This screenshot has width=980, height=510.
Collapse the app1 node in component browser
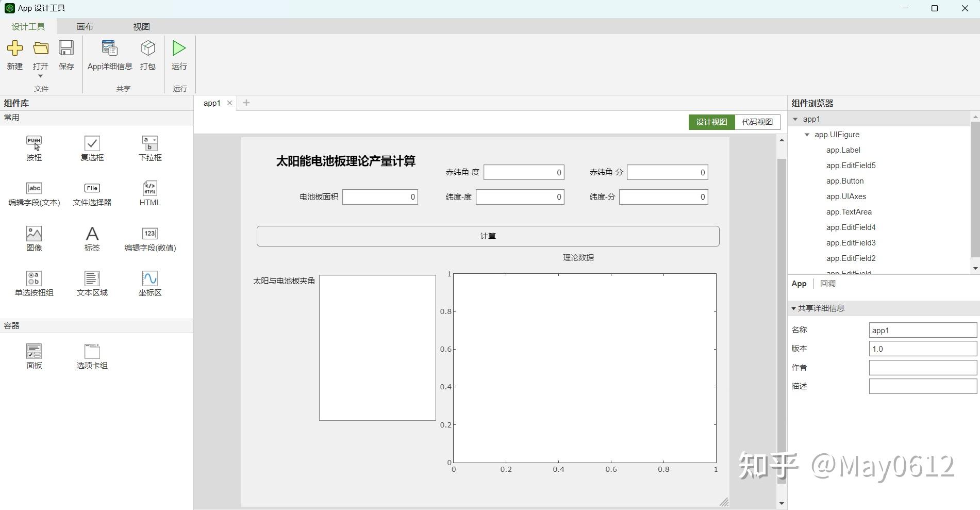[795, 119]
